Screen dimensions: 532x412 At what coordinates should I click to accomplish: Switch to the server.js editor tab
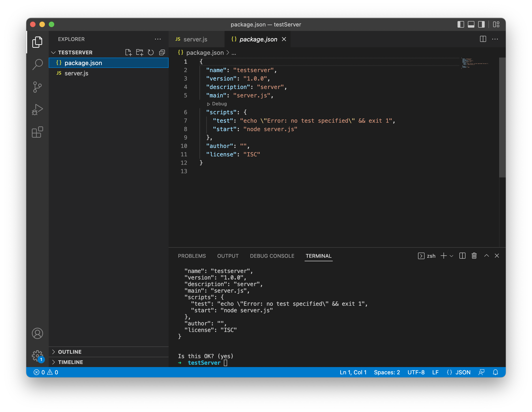click(195, 39)
